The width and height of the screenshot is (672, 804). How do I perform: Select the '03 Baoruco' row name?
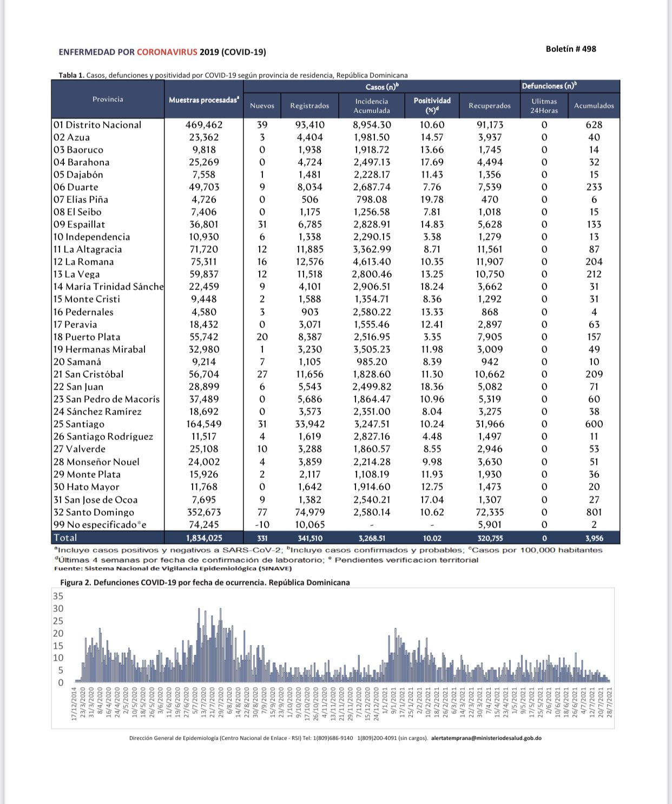coord(78,149)
